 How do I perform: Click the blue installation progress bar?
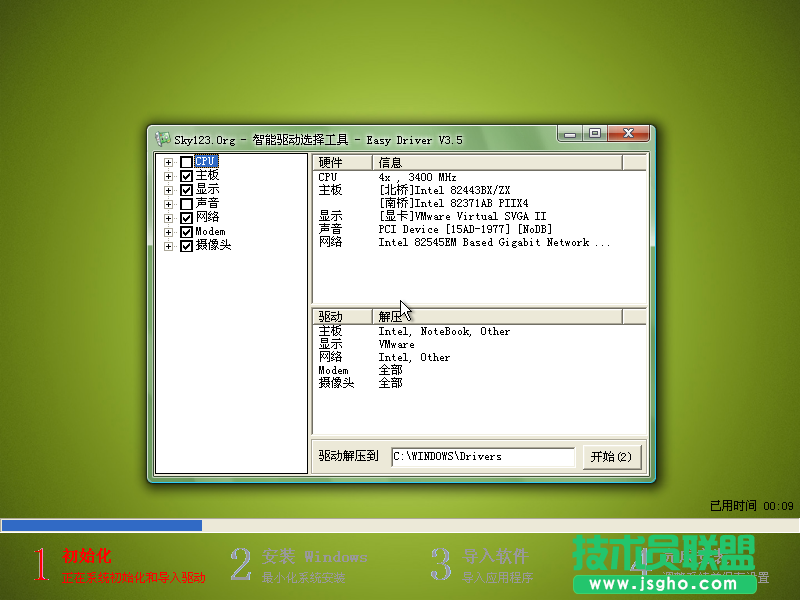click(101, 525)
